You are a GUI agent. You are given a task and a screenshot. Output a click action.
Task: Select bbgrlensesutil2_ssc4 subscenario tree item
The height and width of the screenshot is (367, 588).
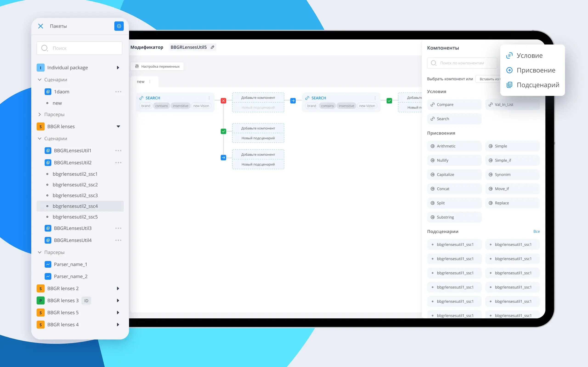click(75, 206)
